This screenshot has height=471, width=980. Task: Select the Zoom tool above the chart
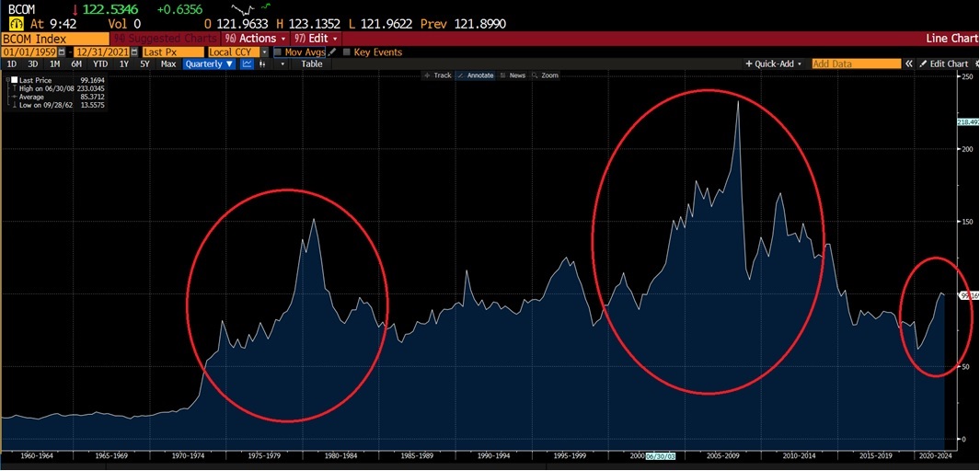[546, 75]
